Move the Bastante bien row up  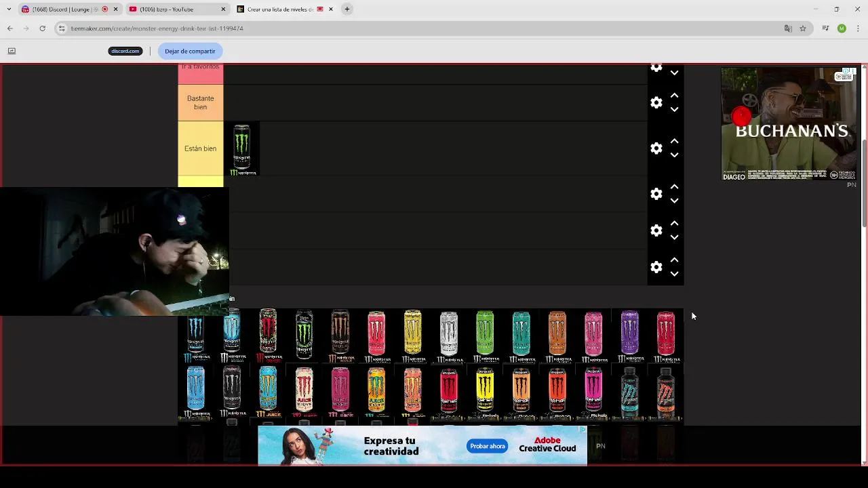coord(674,96)
